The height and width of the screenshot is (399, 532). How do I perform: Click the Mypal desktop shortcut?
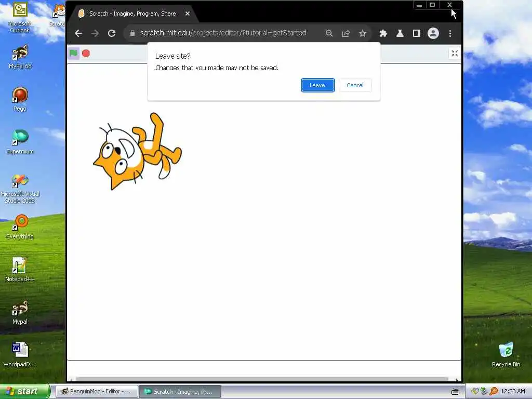[x=20, y=312]
